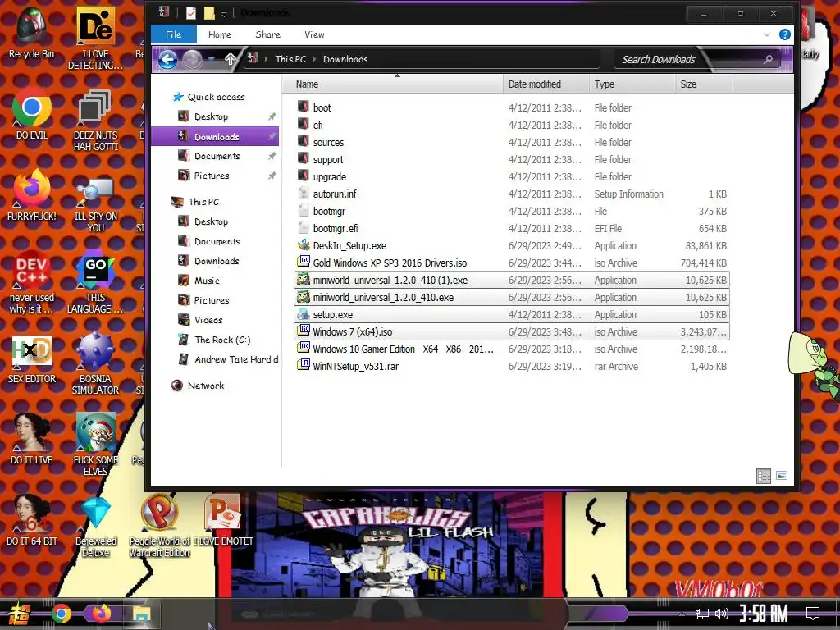Click Downloads in the address breadcrumb
Image resolution: width=840 pixels, height=630 pixels.
345,59
